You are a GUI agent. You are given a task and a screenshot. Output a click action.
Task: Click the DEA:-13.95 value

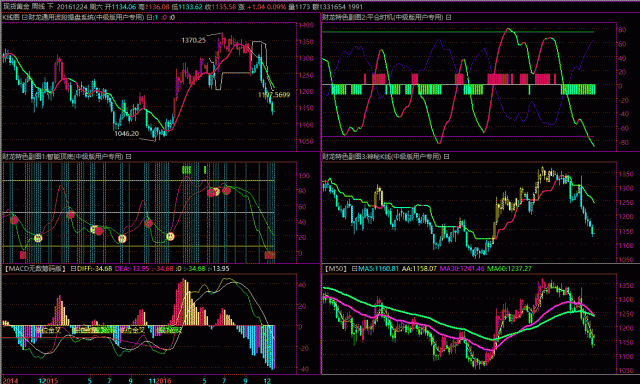[132, 269]
